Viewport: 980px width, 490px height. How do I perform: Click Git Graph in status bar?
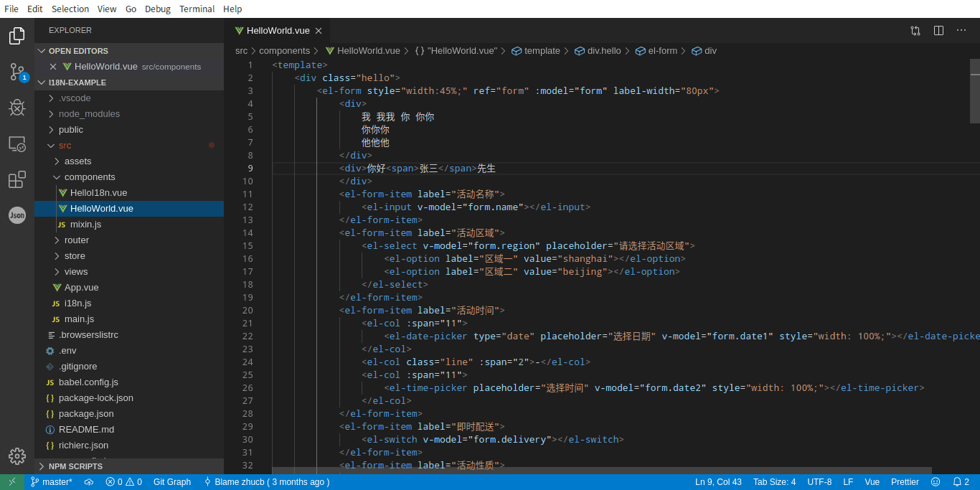coord(172,482)
